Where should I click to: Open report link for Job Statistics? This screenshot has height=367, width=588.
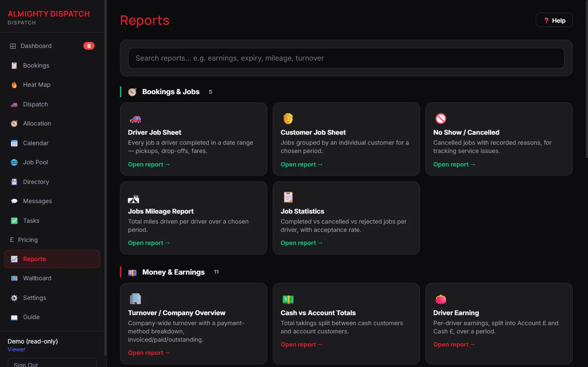click(x=302, y=243)
